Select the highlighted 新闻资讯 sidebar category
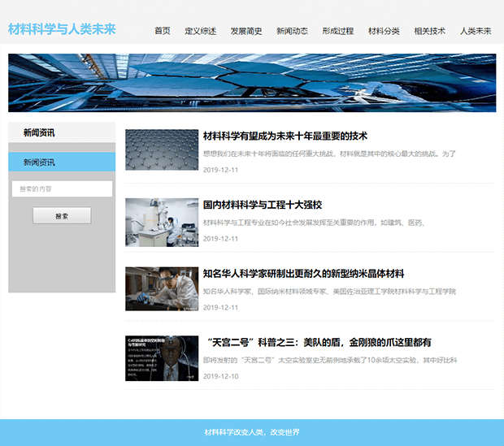The width and height of the screenshot is (504, 446). (62, 162)
